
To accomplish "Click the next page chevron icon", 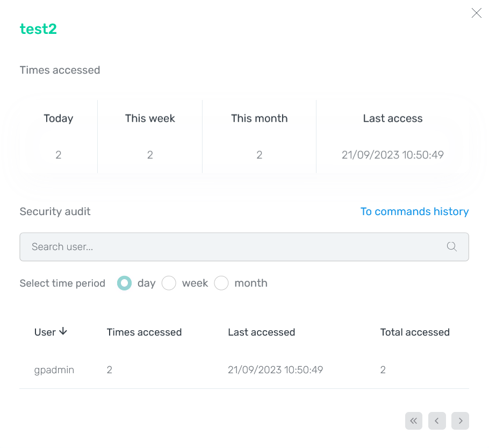I will point(460,421).
